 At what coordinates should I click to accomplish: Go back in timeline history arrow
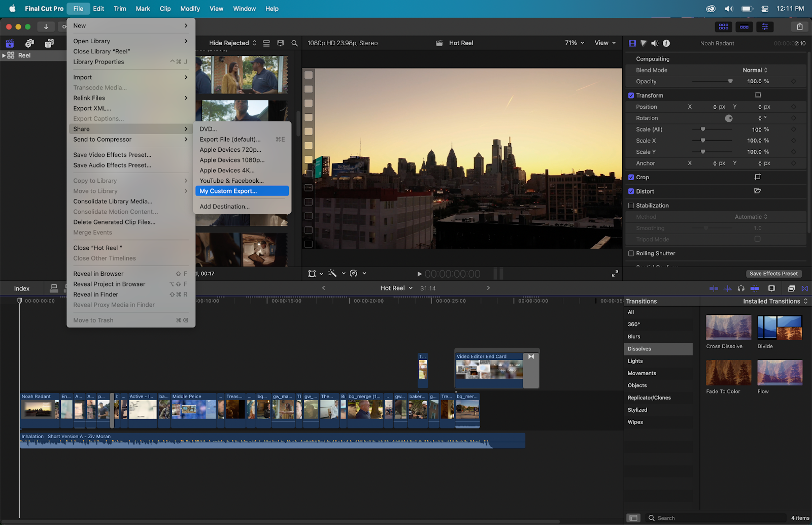[324, 288]
